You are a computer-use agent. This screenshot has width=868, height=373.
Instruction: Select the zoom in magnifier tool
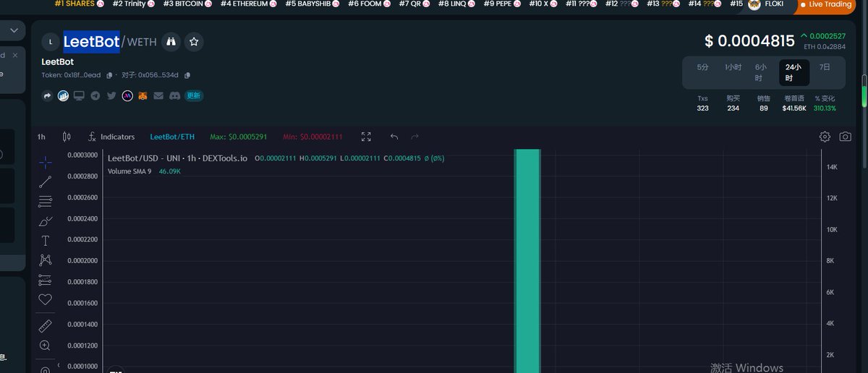click(45, 346)
